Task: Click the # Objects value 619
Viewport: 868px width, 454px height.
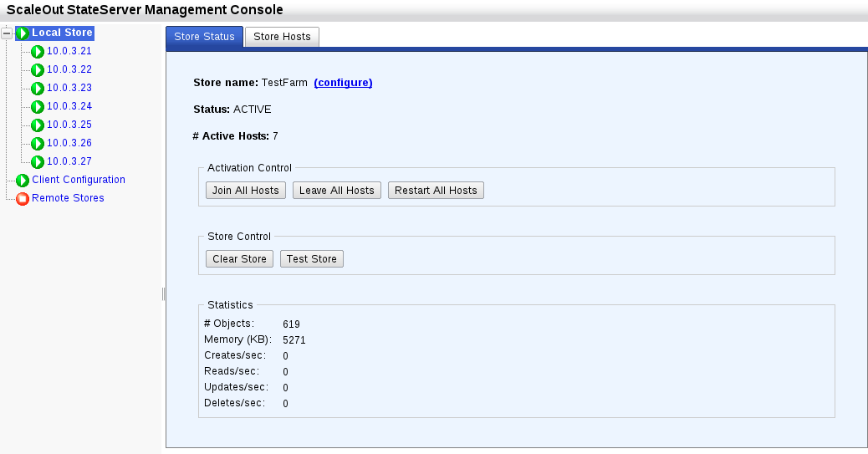Action: point(291,324)
